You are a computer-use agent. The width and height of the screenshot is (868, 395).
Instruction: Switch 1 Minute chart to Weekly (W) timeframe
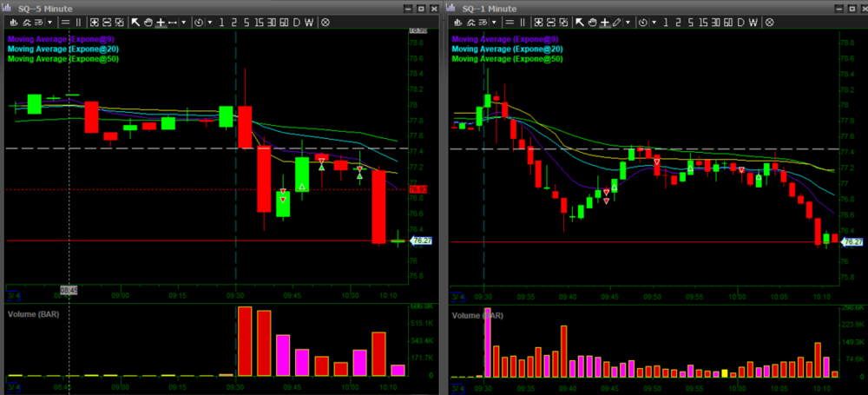click(x=753, y=22)
